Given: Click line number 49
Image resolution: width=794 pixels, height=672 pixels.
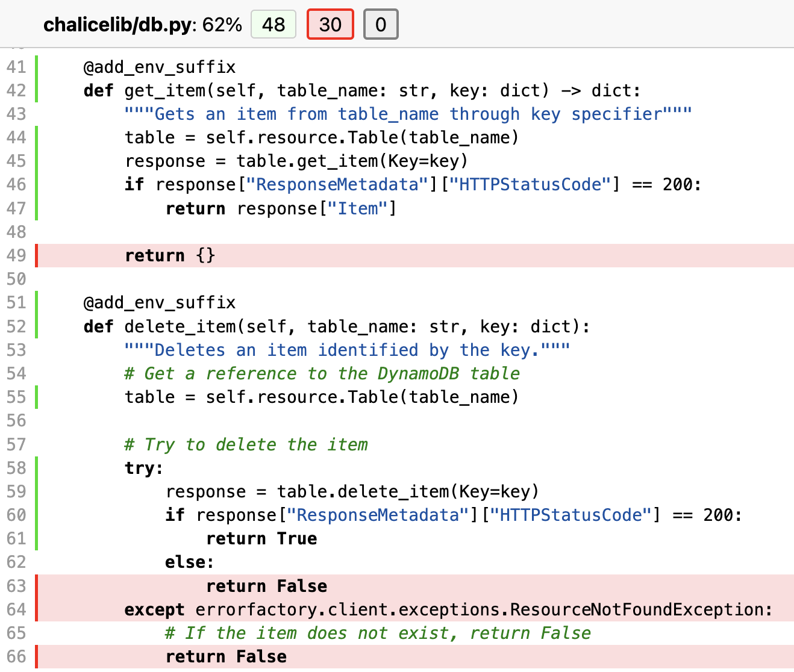Looking at the screenshot, I should click(x=16, y=255).
